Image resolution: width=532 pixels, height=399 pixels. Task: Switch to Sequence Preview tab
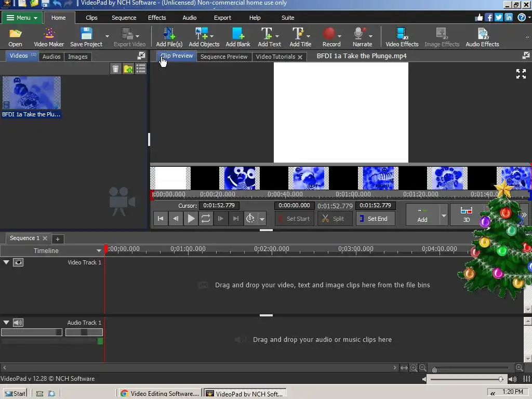[x=224, y=57]
